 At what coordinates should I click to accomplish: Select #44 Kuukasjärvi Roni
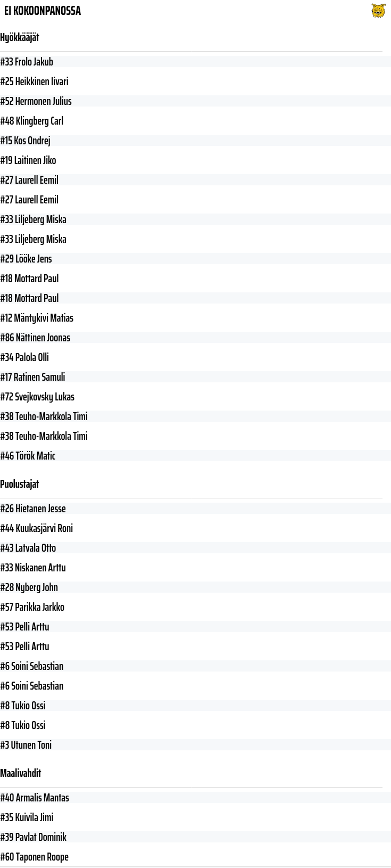tap(36, 528)
